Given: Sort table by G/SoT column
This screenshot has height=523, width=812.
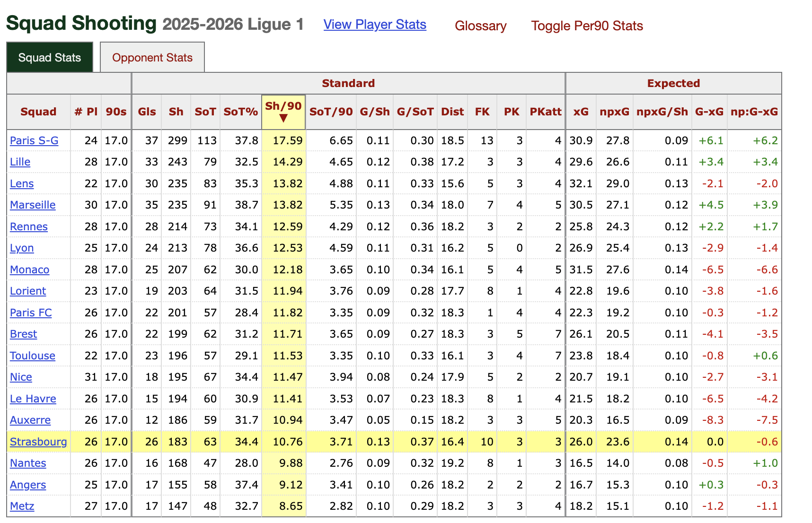Looking at the screenshot, I should (415, 112).
